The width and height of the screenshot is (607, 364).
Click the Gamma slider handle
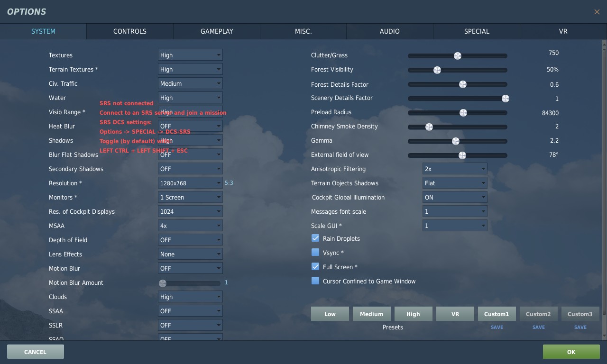[456, 141]
